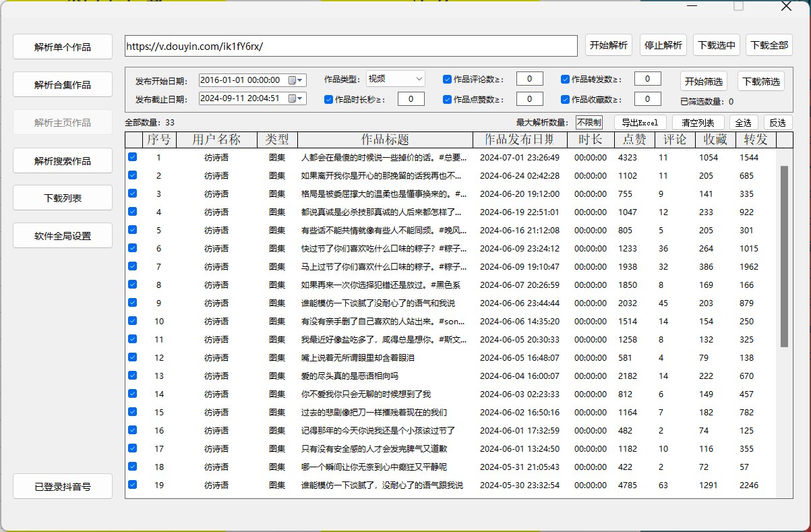Click shares value 1962 in row 7
The image size is (811, 532).
pyautogui.click(x=749, y=266)
